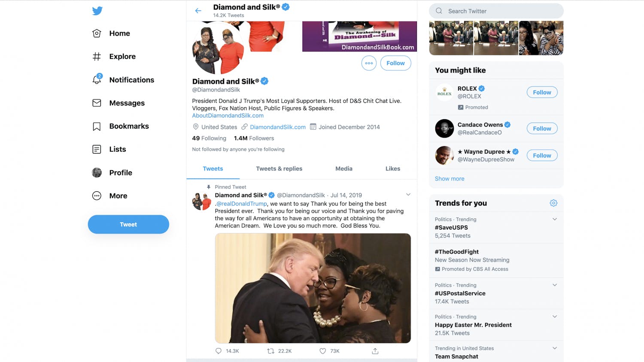The height and width of the screenshot is (362, 644).
Task: Like the pinned tweet with heart icon
Action: coord(323,351)
